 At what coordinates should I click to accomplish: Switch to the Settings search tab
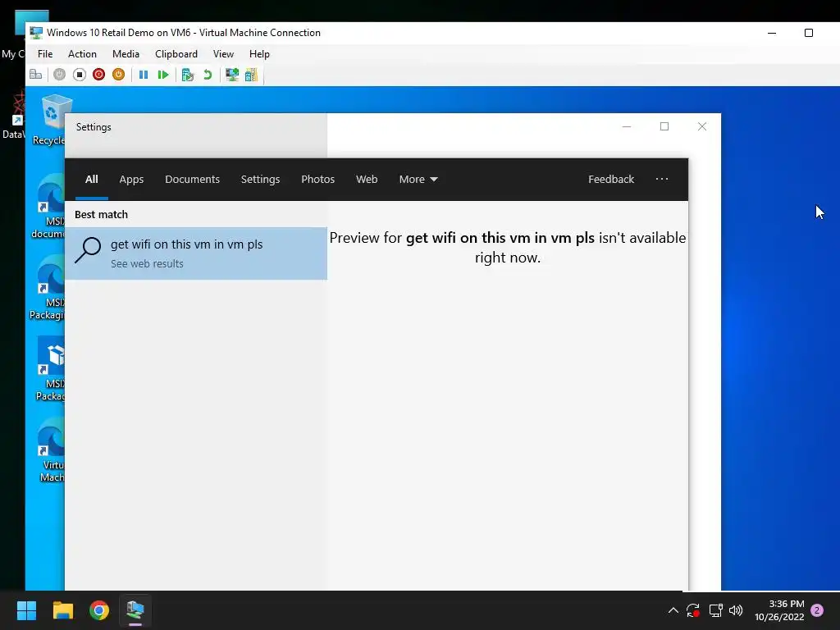click(x=260, y=180)
